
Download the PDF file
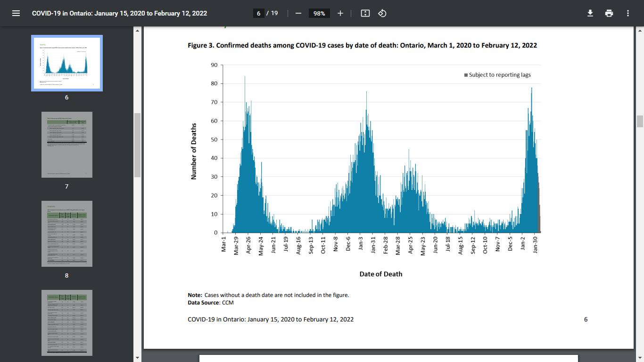tap(590, 13)
